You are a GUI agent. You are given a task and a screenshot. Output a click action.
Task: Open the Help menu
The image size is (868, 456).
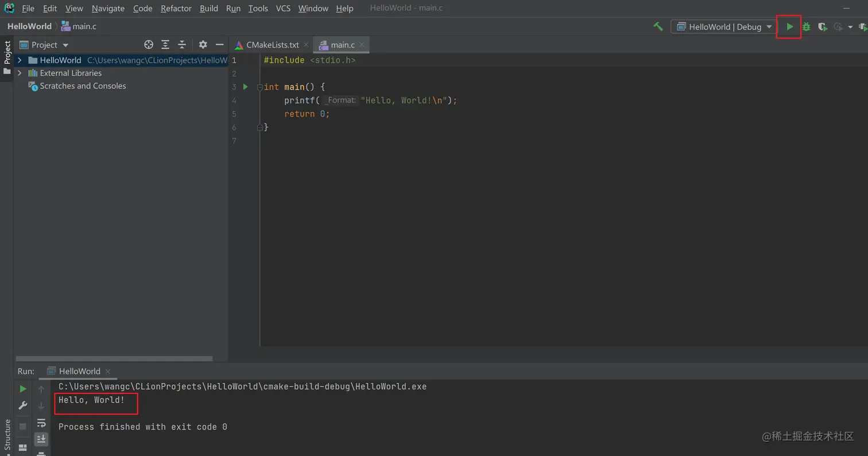pyautogui.click(x=344, y=8)
